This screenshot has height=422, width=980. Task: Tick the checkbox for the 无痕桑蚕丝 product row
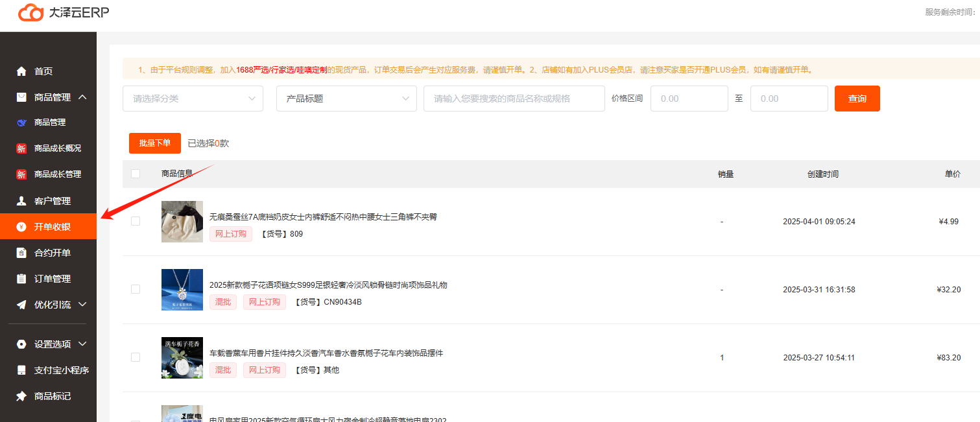coord(136,221)
